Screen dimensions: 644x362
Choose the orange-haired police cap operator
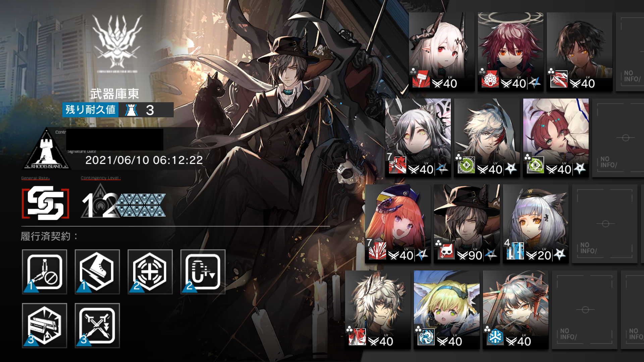click(x=398, y=224)
